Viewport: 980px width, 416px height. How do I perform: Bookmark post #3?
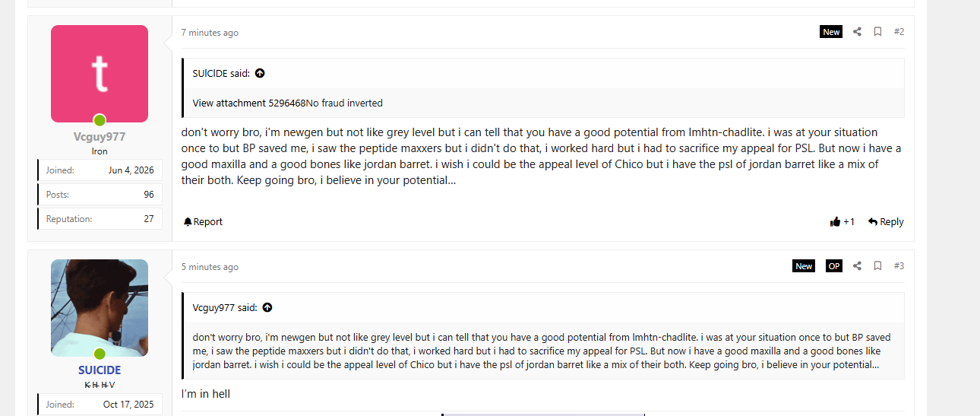pyautogui.click(x=877, y=266)
